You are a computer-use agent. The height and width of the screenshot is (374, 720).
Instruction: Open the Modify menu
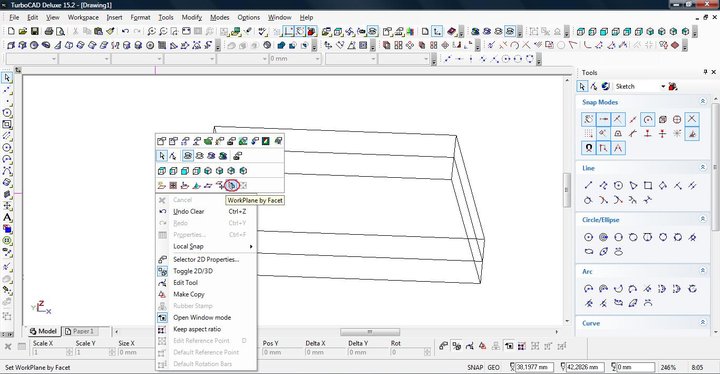(191, 17)
